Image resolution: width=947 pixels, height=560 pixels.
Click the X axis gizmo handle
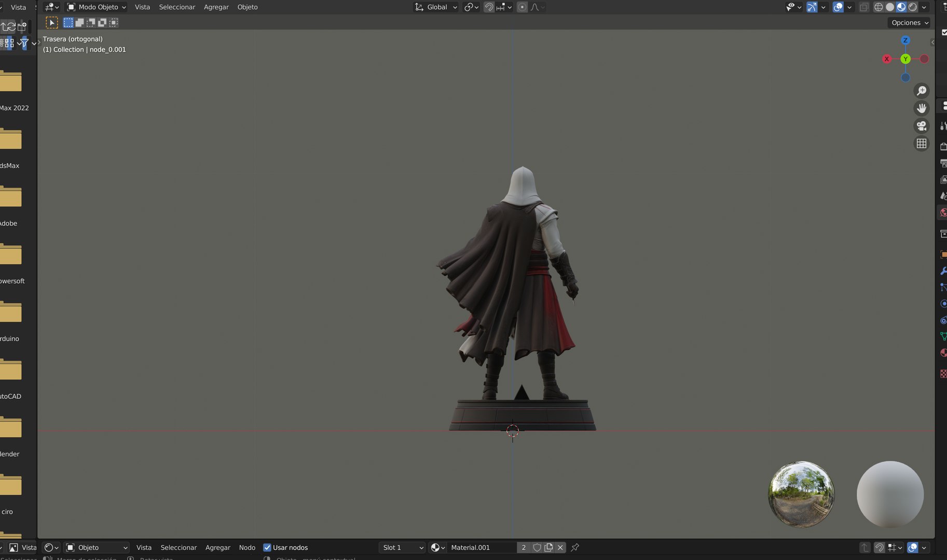pyautogui.click(x=887, y=59)
